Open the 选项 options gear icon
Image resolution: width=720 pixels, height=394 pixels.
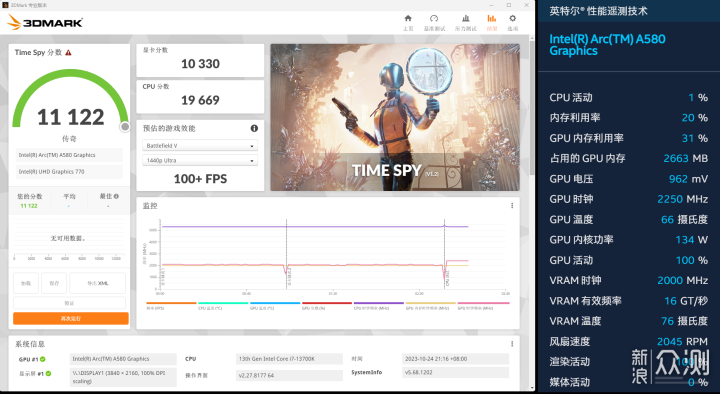pyautogui.click(x=512, y=18)
